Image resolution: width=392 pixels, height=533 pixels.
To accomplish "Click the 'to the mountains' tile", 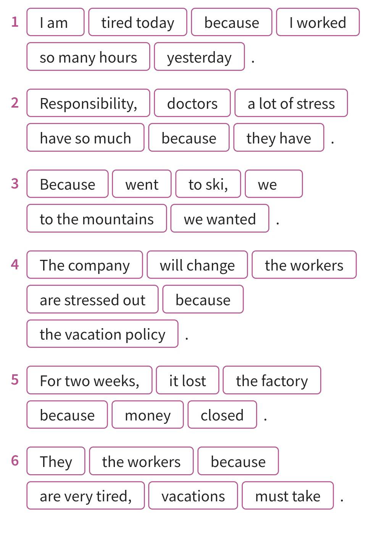I will tap(97, 218).
